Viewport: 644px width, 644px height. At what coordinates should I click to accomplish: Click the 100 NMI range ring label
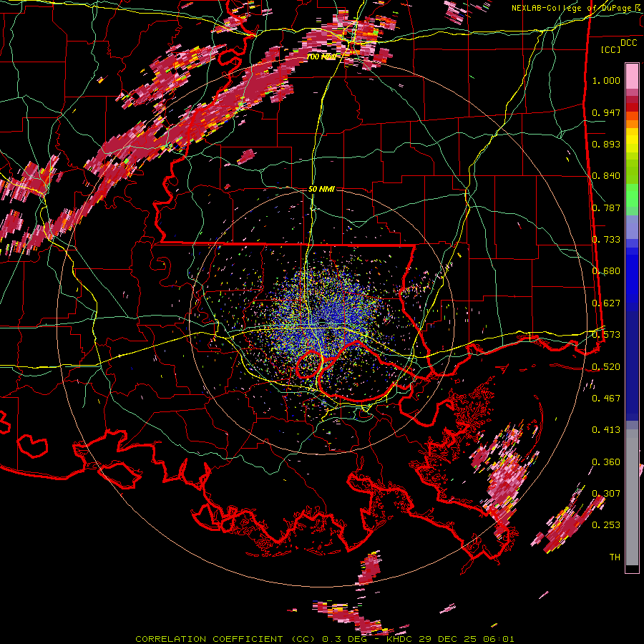click(x=321, y=57)
